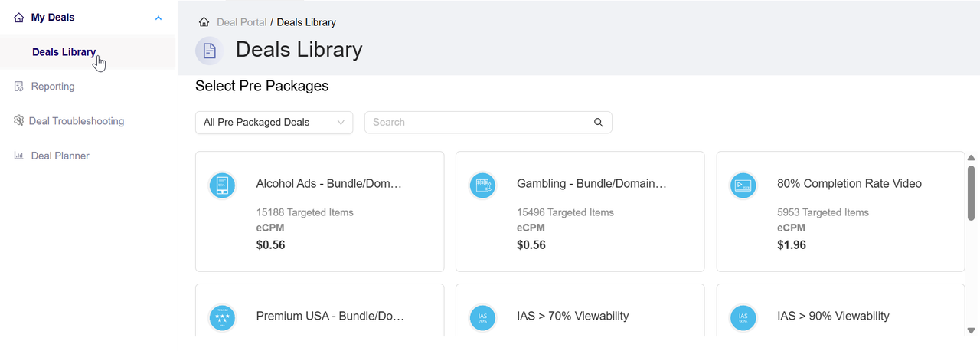Viewport: 980px width, 351px height.
Task: Select the Premium USA - Bundle/Do… title
Action: [x=330, y=316]
